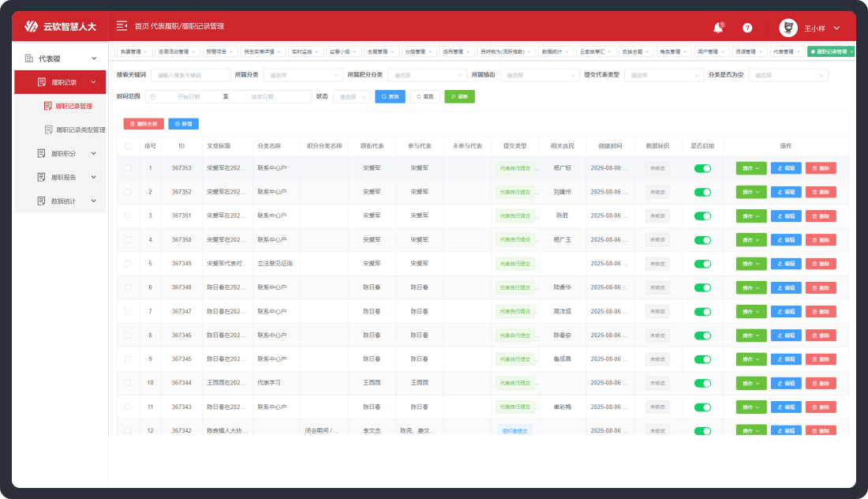This screenshot has width=868, height=499.
Task: Close the 代表管理 tab with its x
Action: click(x=799, y=52)
